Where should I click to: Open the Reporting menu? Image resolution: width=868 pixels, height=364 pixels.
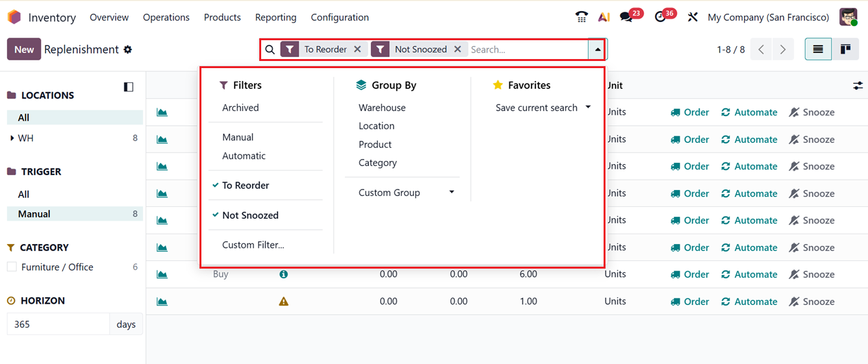[x=275, y=18]
